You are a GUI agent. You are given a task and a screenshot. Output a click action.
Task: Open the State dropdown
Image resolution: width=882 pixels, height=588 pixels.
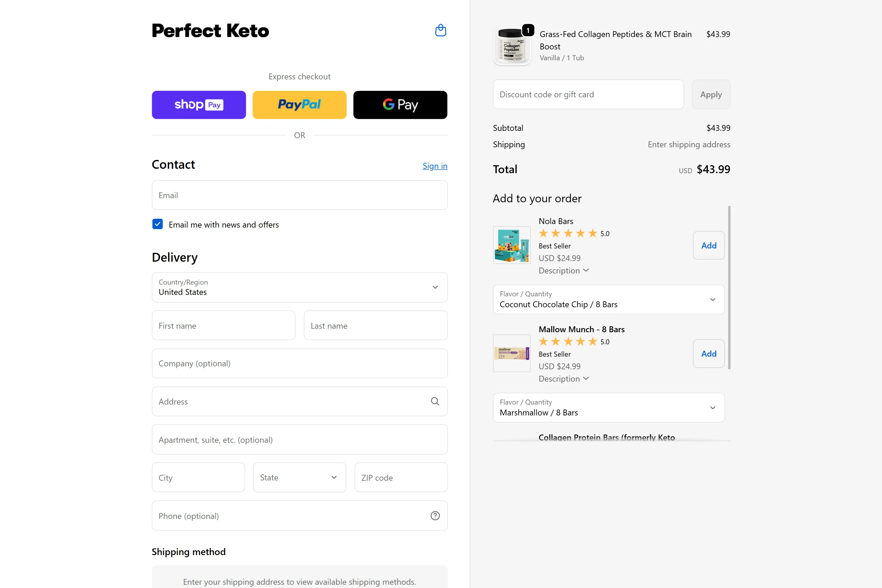pos(299,477)
